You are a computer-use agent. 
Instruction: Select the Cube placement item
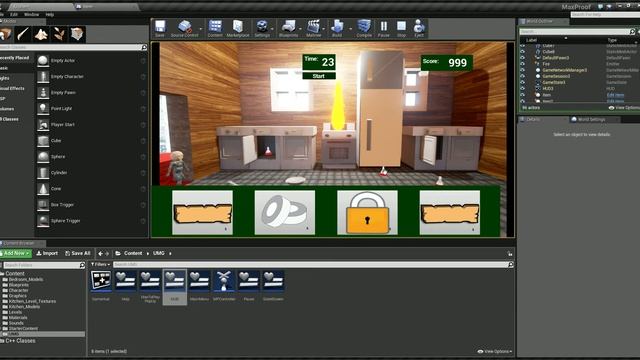pos(92,140)
